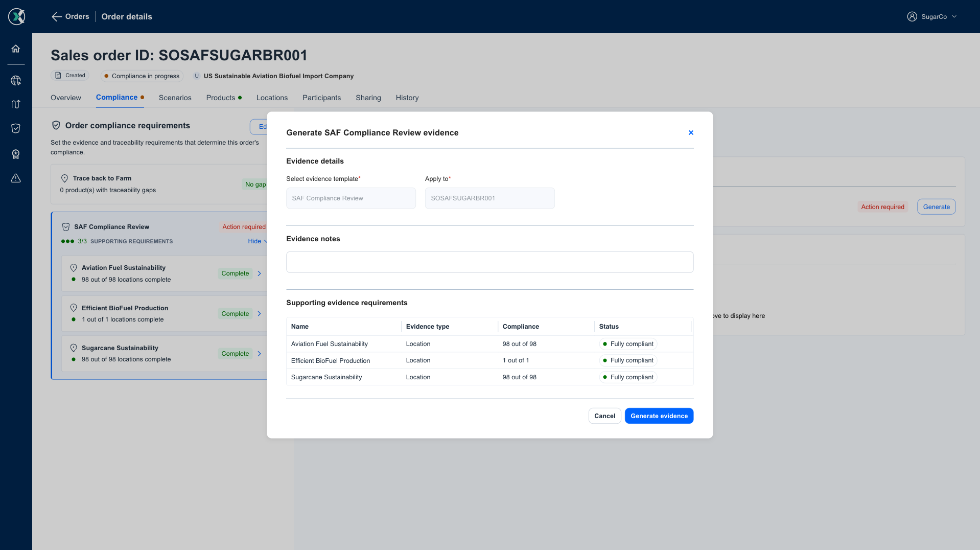Select the Sugarcane Sustainability table row name

point(326,377)
